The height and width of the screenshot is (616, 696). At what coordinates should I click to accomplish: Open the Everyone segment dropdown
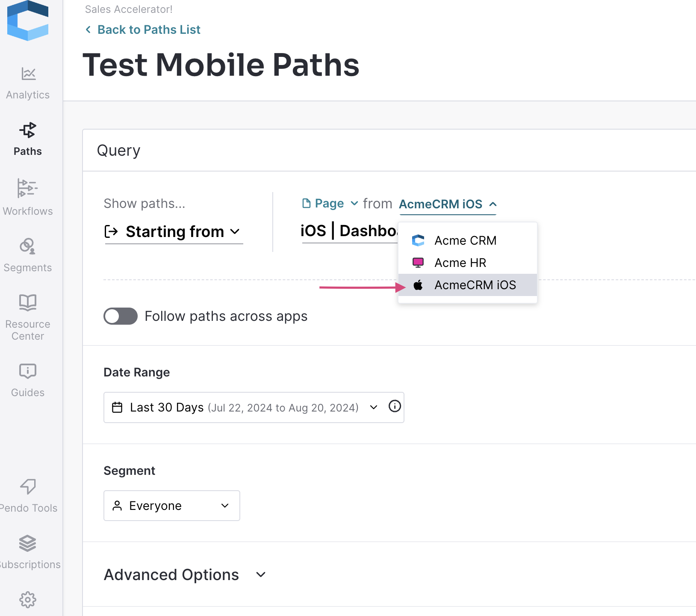pyautogui.click(x=172, y=506)
